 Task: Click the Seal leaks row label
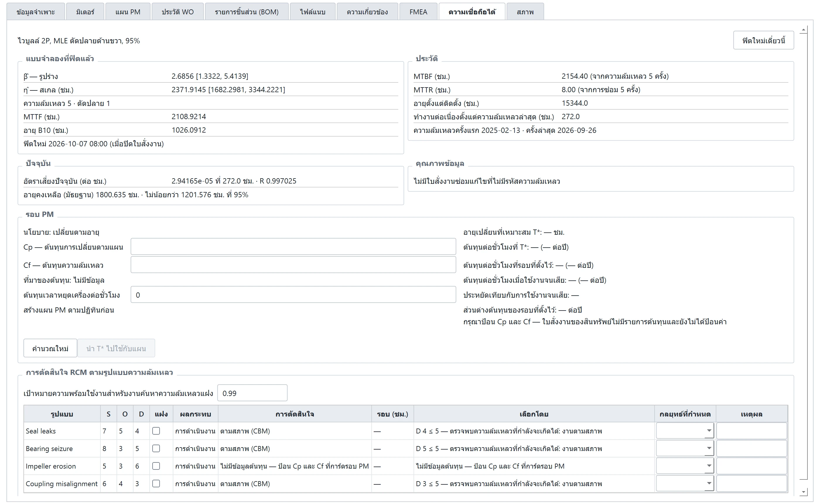[x=41, y=431]
